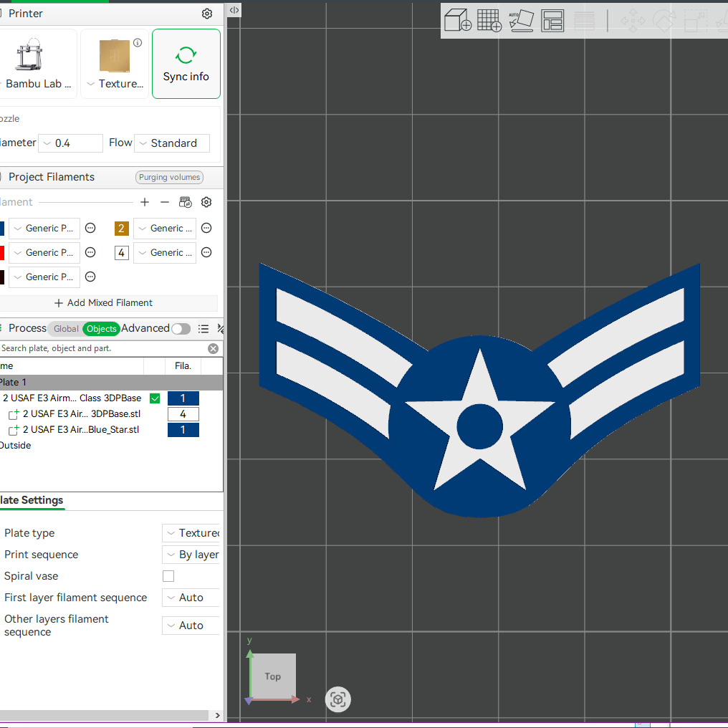Click the Purging volumes button
Screen dimensions: 728x728
(x=170, y=177)
